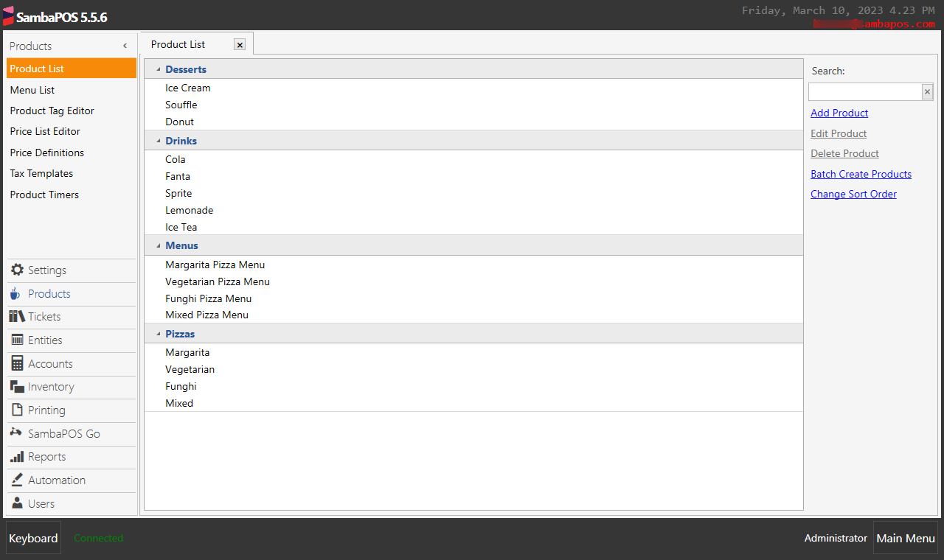Screen dimensions: 944x560
Task: Click the Accounts calculator icon
Action: (x=16, y=363)
